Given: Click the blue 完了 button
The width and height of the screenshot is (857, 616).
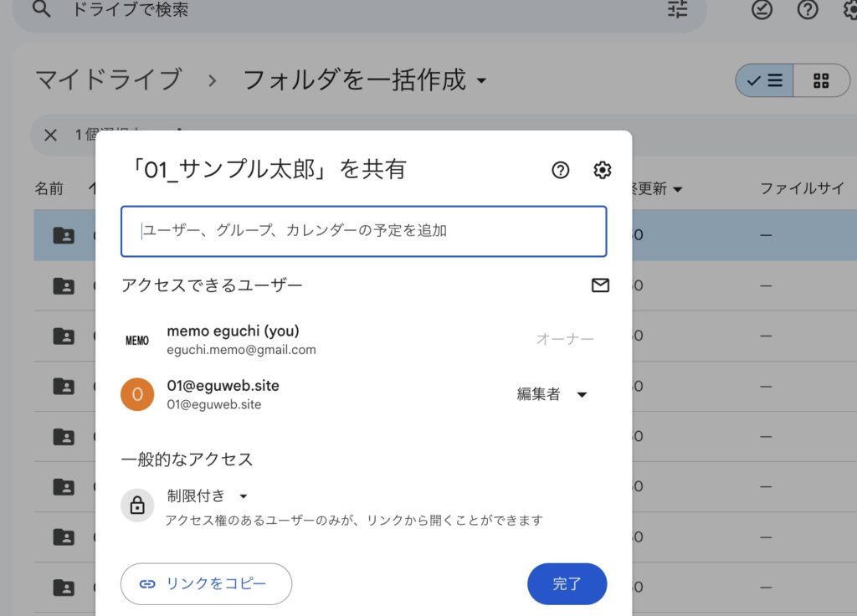Looking at the screenshot, I should tap(567, 583).
